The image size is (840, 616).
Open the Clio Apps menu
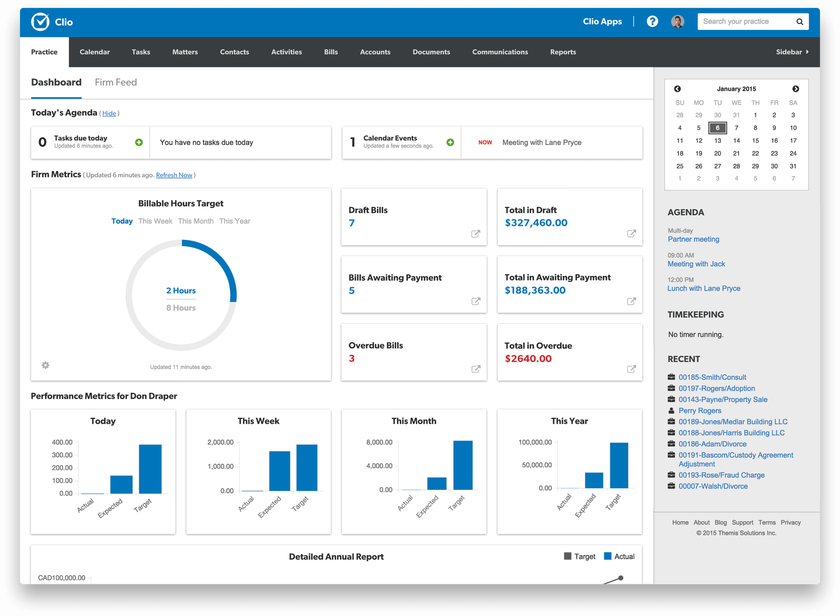coord(602,22)
